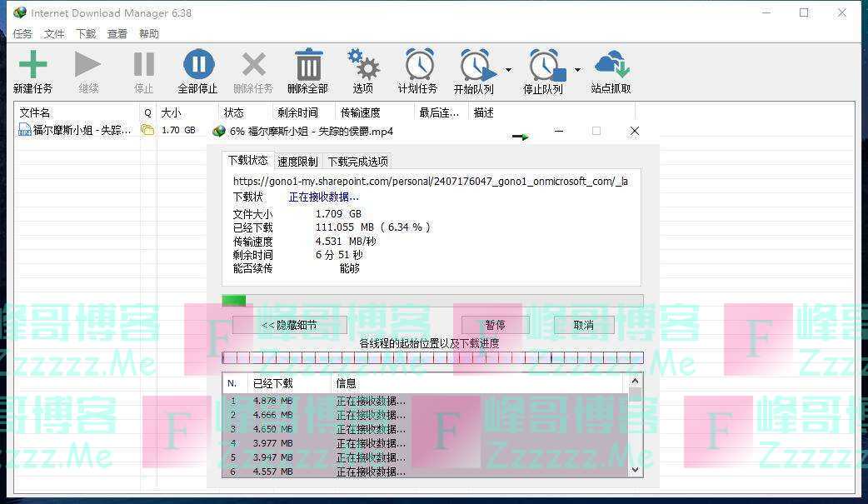Click the 停止队列 (stop queue) icon
Screen dimensions: 868x504
coord(543,65)
